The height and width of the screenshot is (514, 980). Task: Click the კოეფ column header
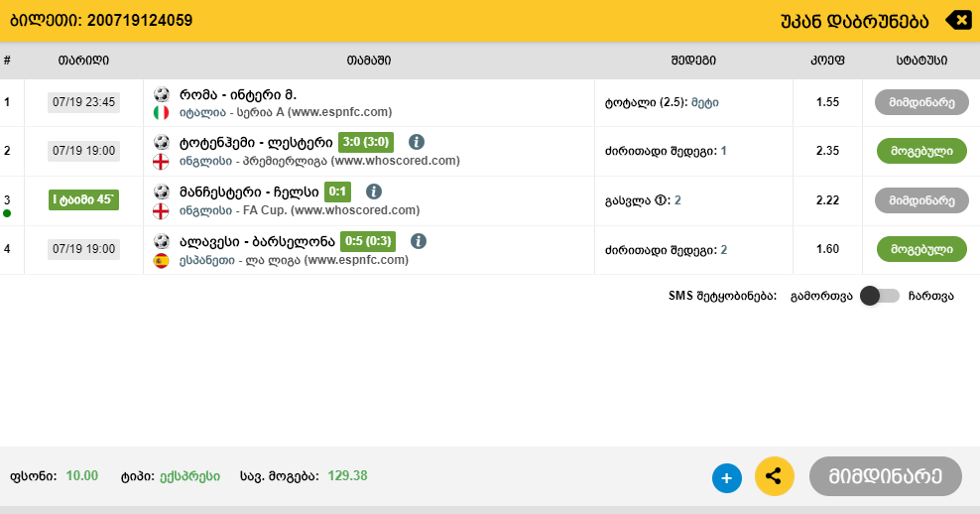point(827,61)
